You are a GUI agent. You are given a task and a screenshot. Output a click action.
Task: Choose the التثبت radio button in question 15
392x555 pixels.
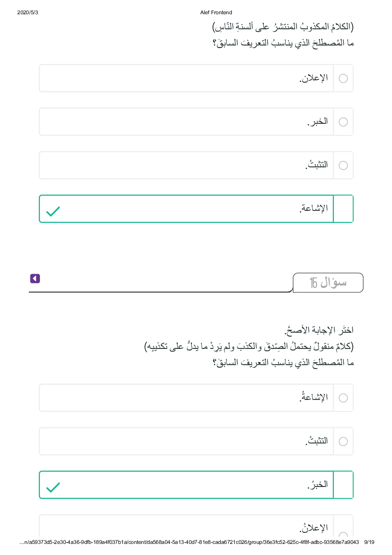(343, 441)
